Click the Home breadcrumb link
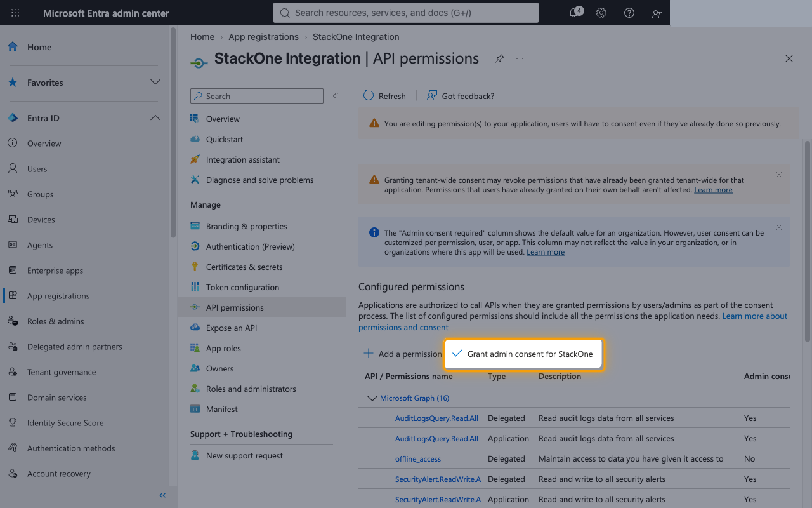 202,37
